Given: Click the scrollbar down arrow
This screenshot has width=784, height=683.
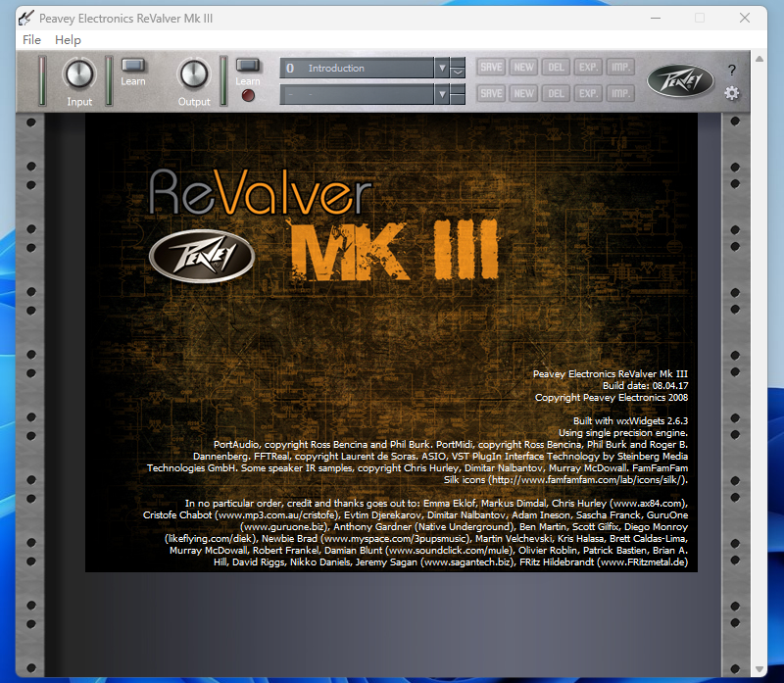Looking at the screenshot, I should pos(759,669).
